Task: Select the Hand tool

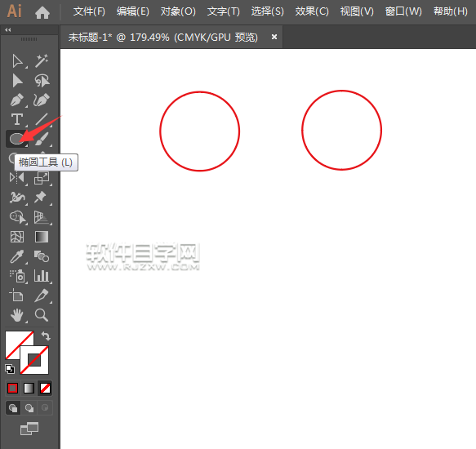Action: (16, 315)
